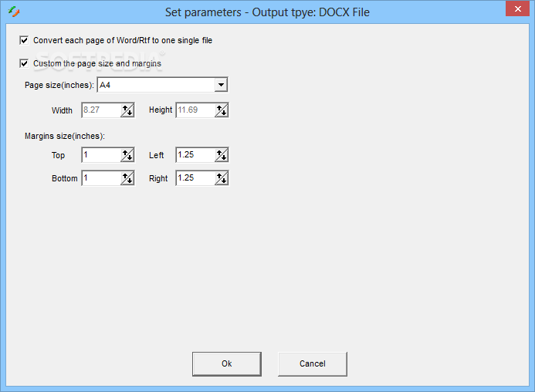Open the Page size dropdown arrow
This screenshot has width=535, height=392.
[221, 85]
